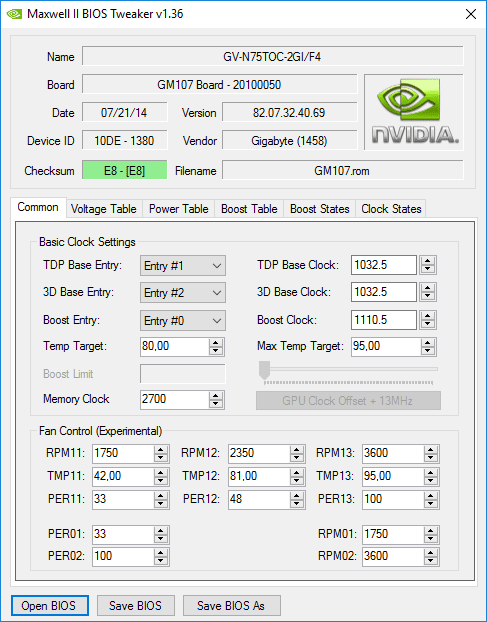Increase TDP Base Clock with up arrow
Screen dimensions: 487x622
428,261
